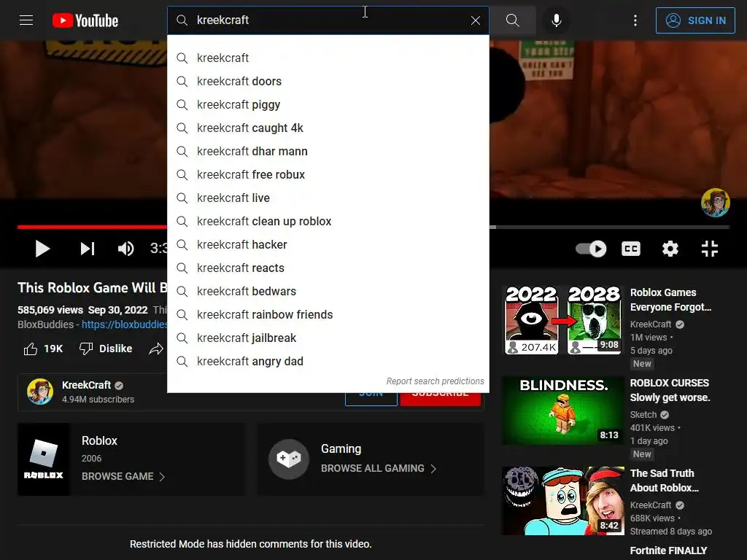
Task: Click chevron beside BROWSE ALL GAMING
Action: (x=433, y=469)
